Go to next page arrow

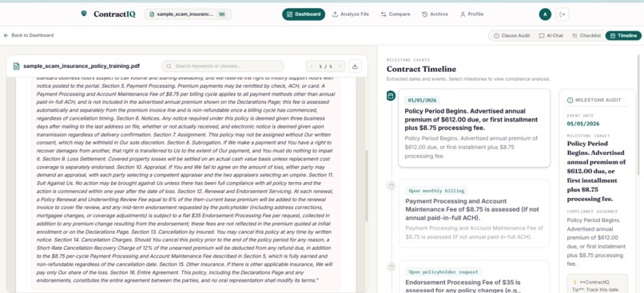(340, 66)
